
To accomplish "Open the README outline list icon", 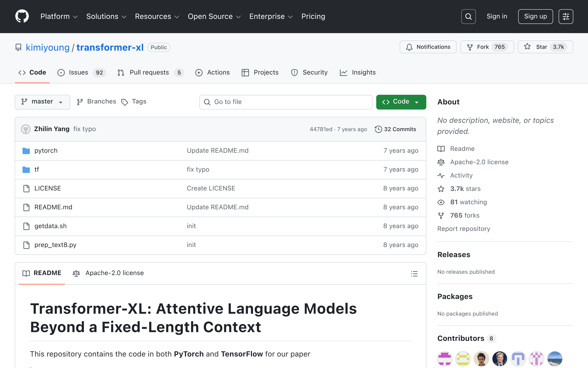I will (414, 273).
